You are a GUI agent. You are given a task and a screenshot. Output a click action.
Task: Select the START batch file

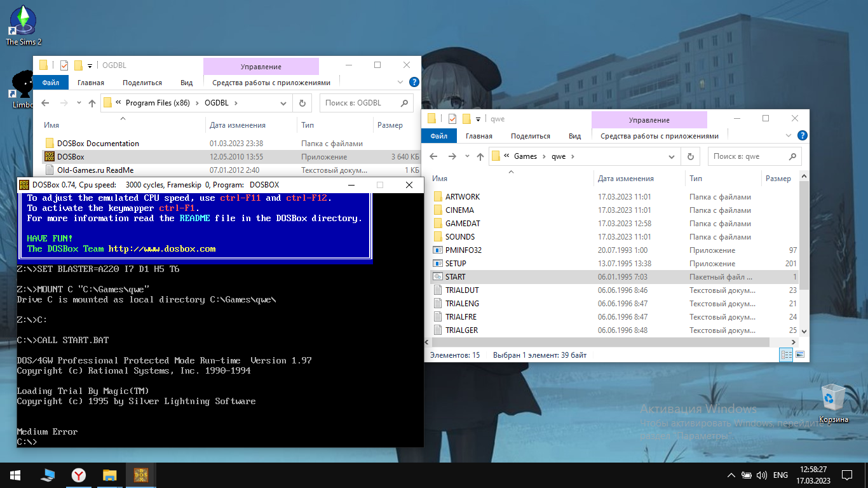(455, 277)
